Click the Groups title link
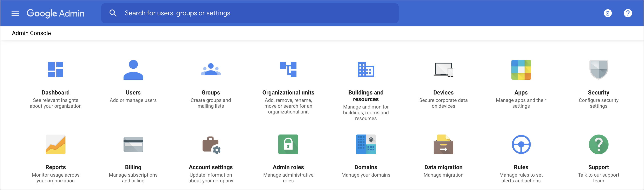This screenshot has height=190, width=644. (211, 92)
